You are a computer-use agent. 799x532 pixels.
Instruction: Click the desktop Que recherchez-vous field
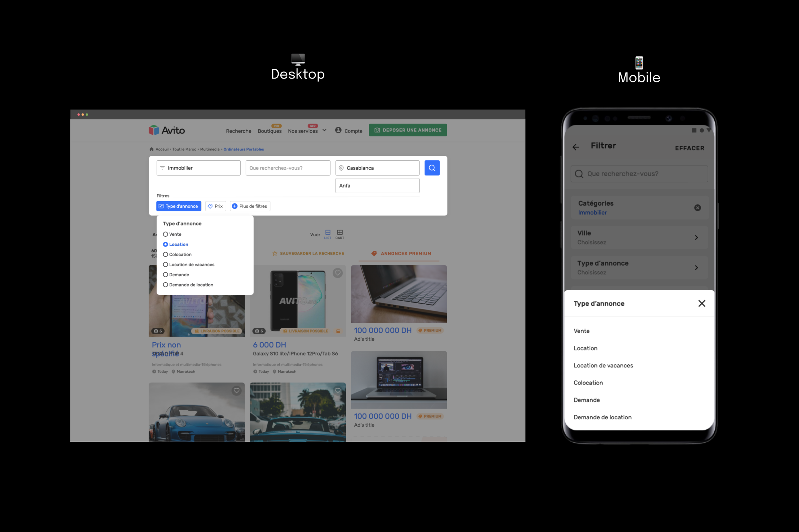[288, 168]
